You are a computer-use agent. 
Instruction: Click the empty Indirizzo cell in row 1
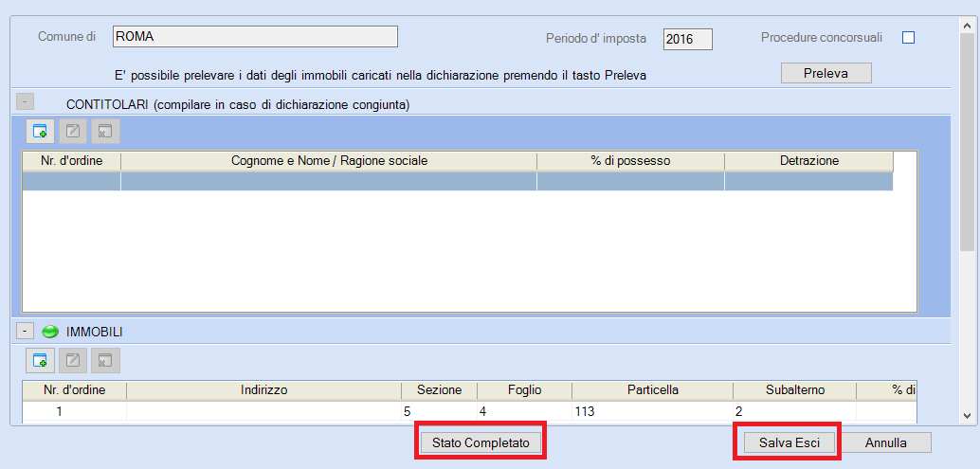pyautogui.click(x=263, y=411)
